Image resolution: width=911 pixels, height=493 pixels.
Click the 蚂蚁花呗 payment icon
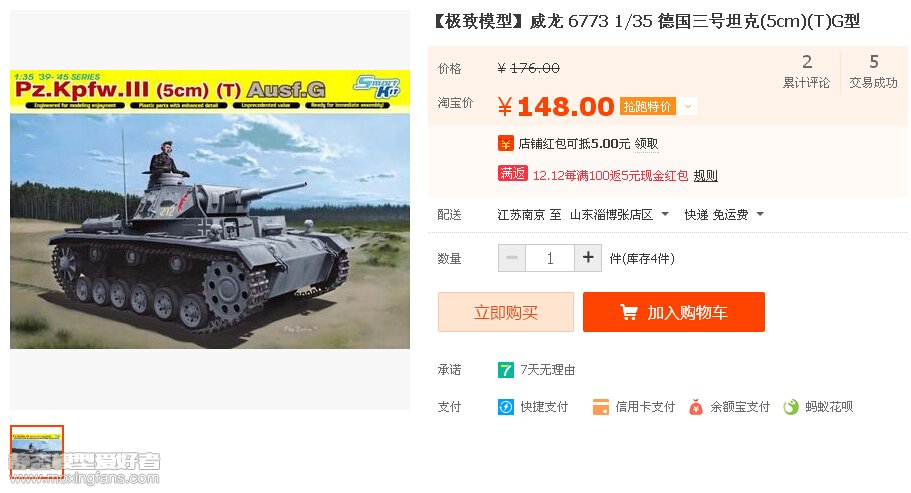coord(791,407)
